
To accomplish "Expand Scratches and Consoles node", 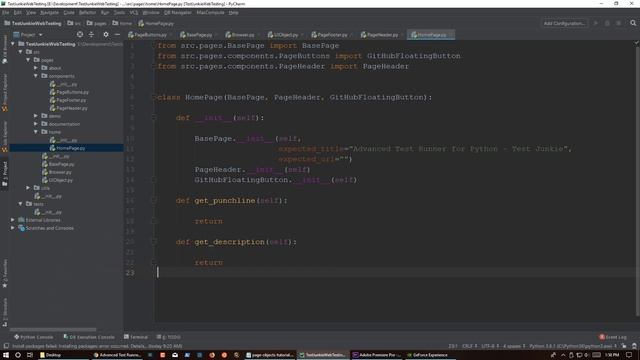I will [x=13, y=228].
